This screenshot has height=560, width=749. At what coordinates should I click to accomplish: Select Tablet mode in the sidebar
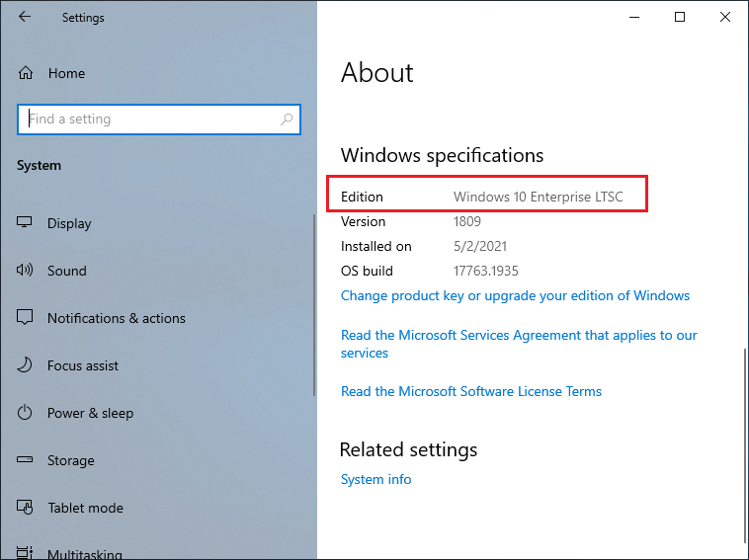(85, 508)
